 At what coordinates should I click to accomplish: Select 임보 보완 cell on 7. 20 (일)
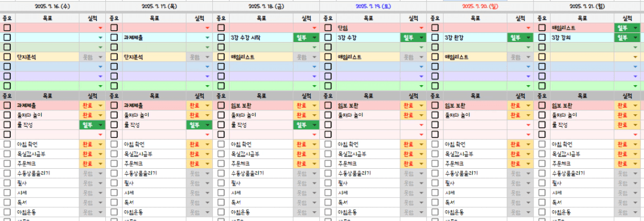(475, 105)
